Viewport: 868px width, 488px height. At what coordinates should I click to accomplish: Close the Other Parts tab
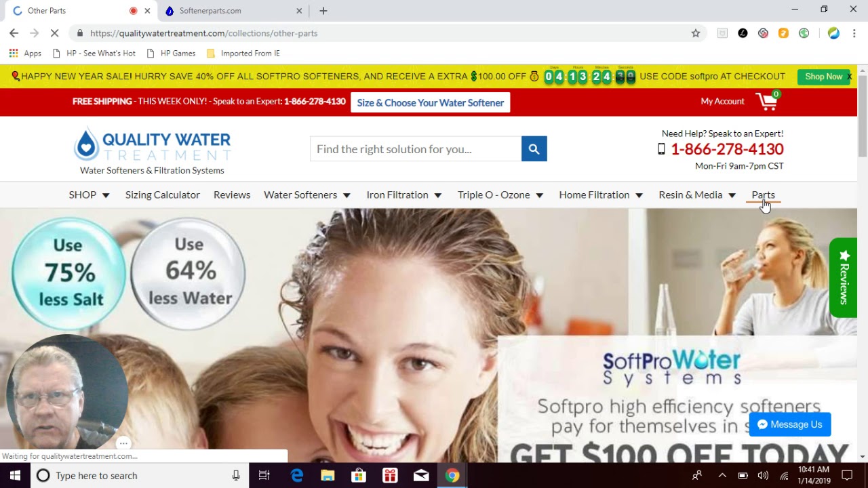click(147, 11)
